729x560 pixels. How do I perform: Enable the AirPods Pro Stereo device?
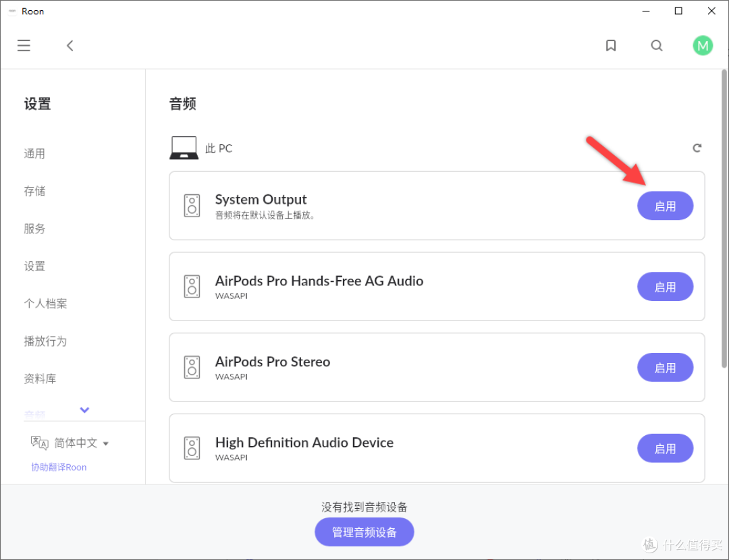point(665,368)
